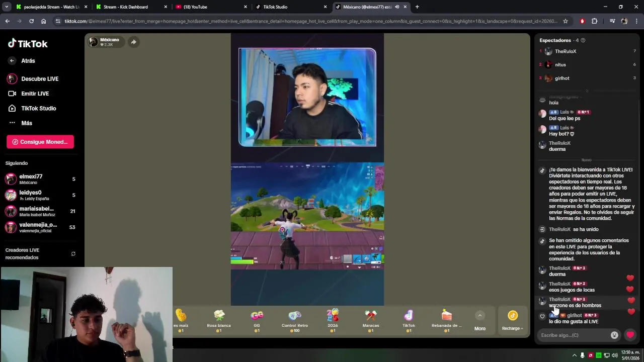Click TheRuloX on 'esos juegos de locas' comment
This screenshot has width=644, height=362.
tap(559, 284)
